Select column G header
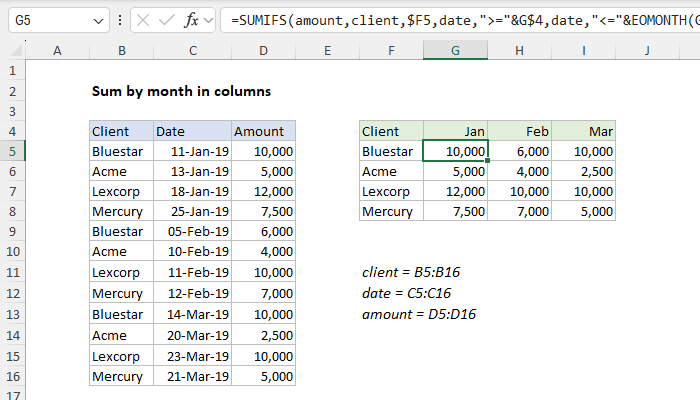The width and height of the screenshot is (700, 400). (x=455, y=50)
